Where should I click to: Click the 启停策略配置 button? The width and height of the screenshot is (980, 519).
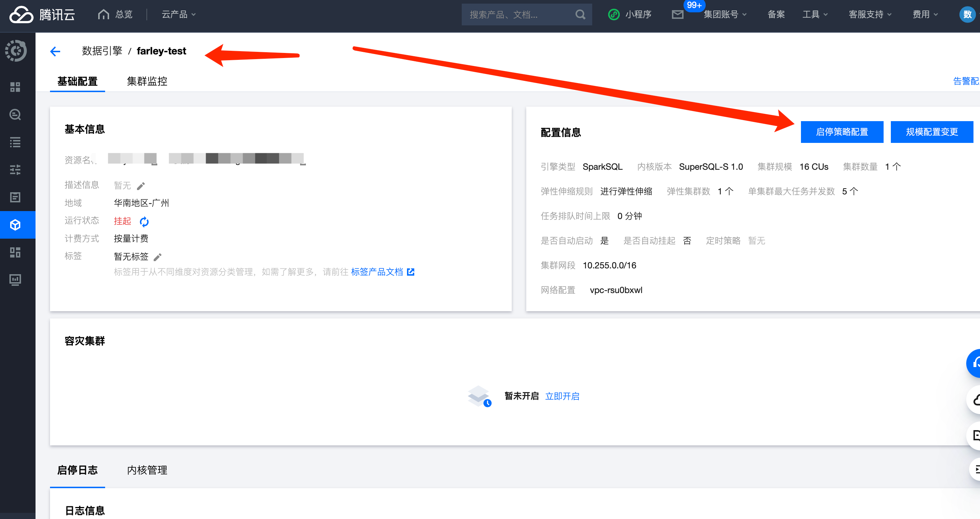coord(842,132)
